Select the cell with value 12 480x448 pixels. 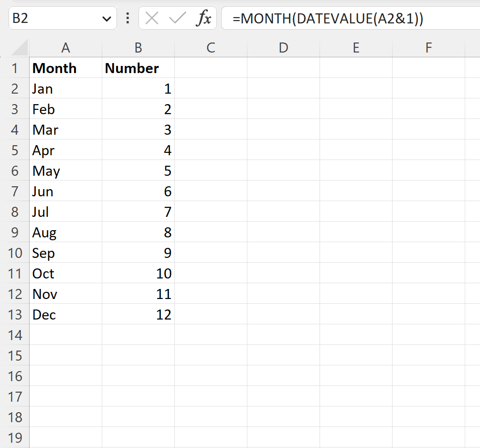[x=138, y=314]
